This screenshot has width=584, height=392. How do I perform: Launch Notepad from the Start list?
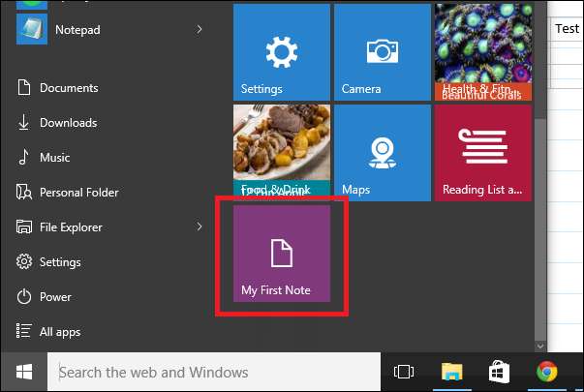[77, 30]
